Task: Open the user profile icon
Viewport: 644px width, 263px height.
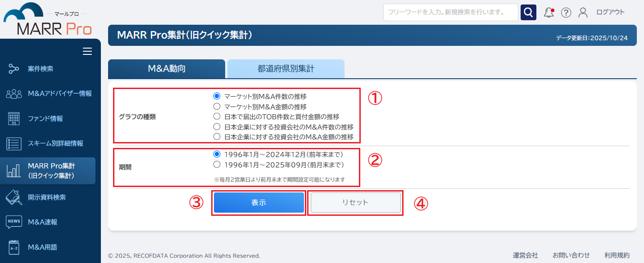Action: pos(583,13)
